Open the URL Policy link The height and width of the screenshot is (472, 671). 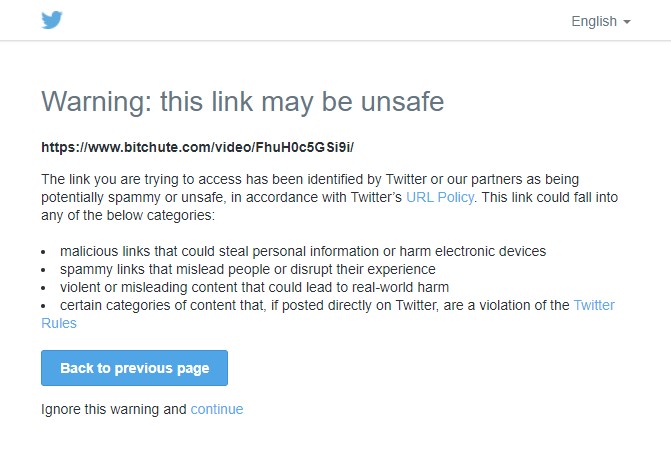(439, 197)
